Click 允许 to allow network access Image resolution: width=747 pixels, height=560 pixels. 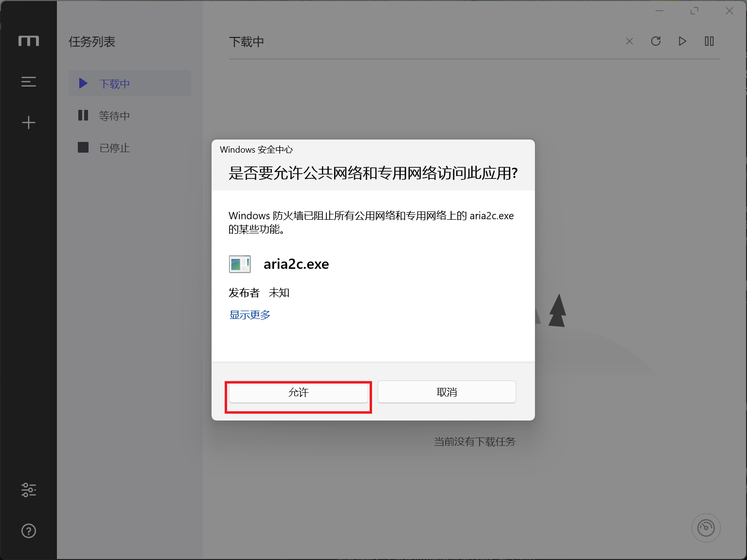coord(299,392)
